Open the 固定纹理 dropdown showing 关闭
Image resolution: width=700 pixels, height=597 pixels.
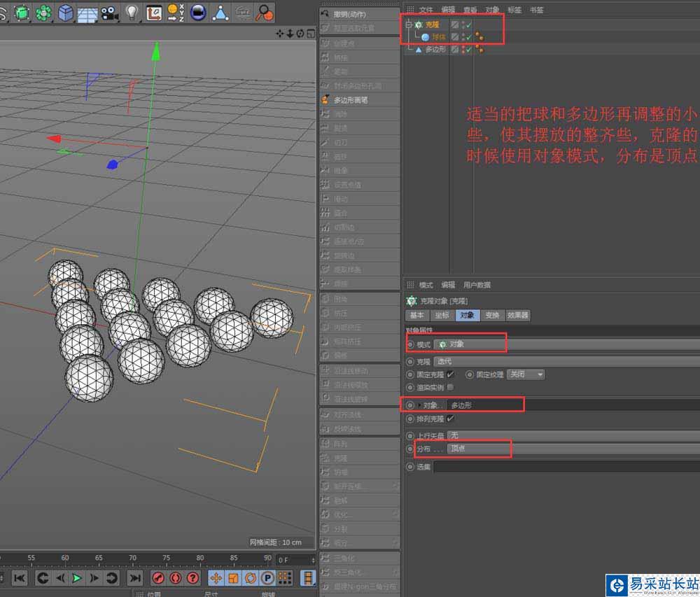(526, 374)
